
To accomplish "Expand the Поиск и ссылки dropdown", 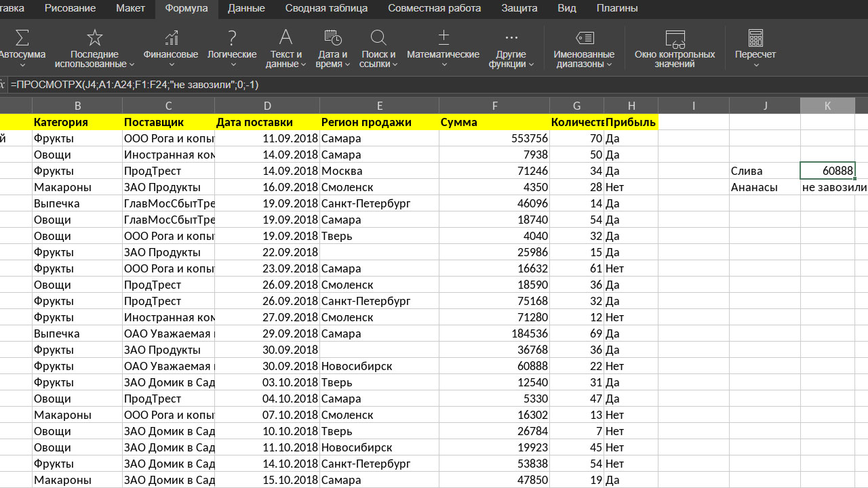I will click(395, 64).
